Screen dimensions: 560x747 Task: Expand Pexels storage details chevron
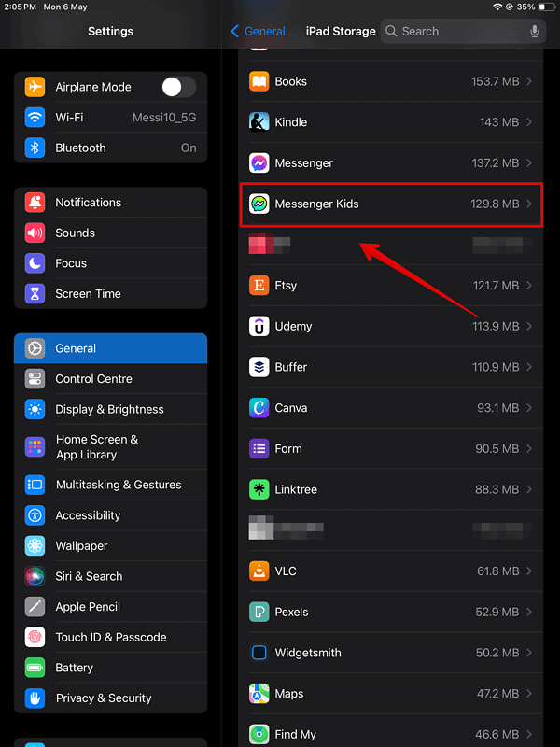[529, 612]
